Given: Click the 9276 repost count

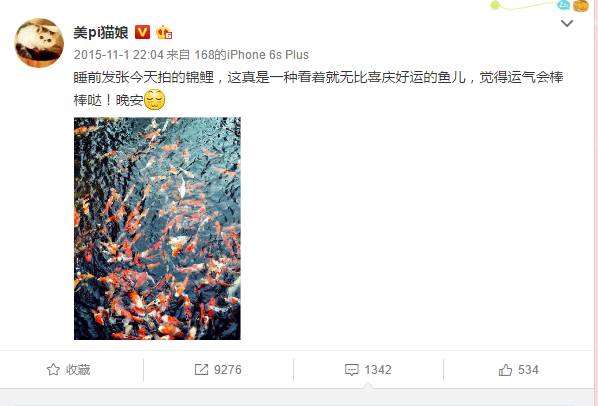Looking at the screenshot, I should [228, 369].
